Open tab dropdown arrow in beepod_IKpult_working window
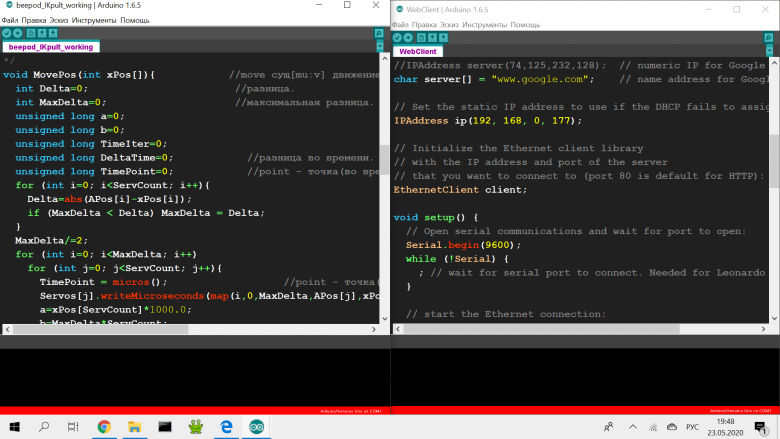Image resolution: width=780 pixels, height=439 pixels. [380, 47]
